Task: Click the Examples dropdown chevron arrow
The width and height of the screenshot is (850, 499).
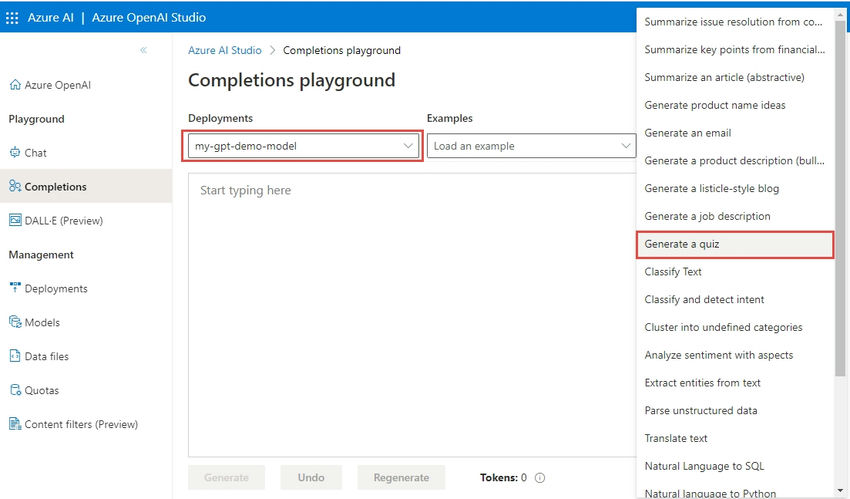Action: coord(626,146)
